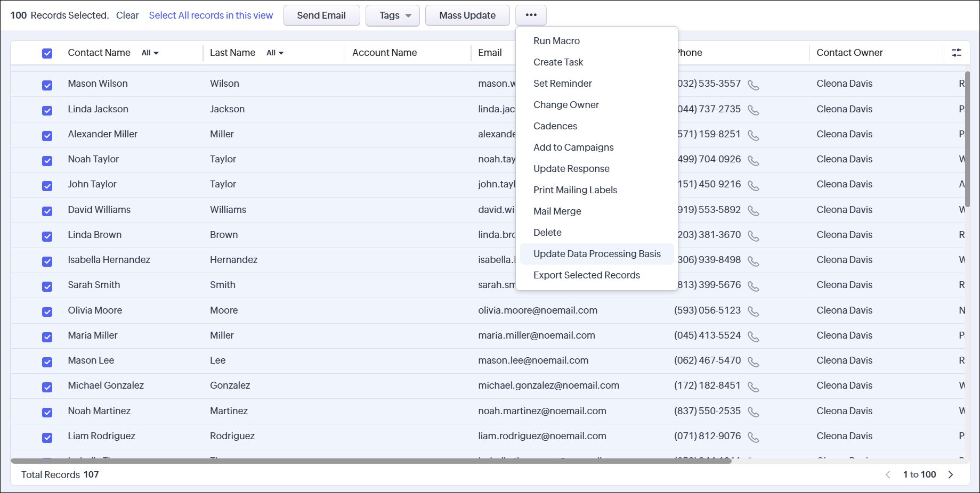980x493 pixels.
Task: Uncheck the Sarah Smith record checkbox
Action: 47,286
